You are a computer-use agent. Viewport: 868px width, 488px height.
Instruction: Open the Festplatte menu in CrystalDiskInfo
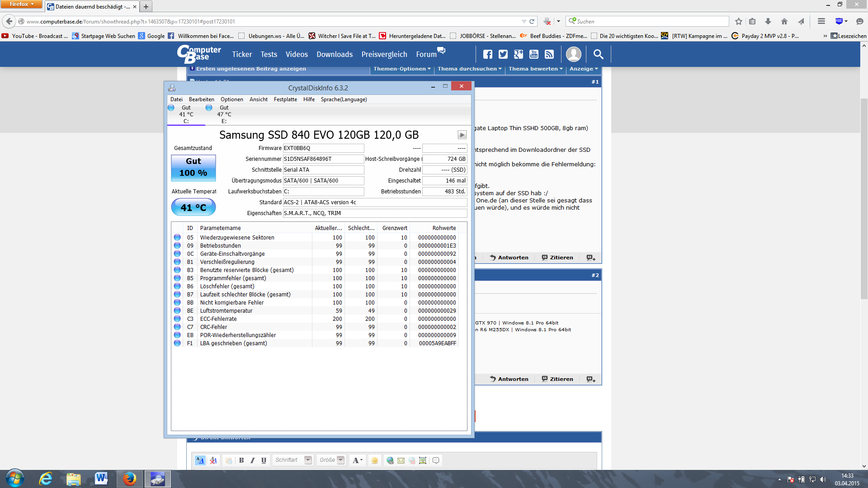[x=285, y=99]
